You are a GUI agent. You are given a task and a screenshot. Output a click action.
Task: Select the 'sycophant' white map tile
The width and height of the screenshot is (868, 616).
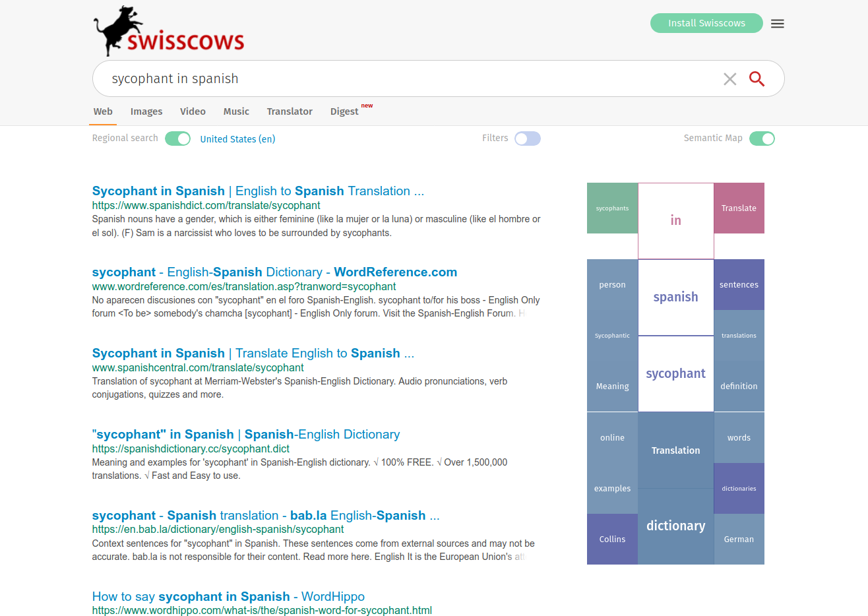[675, 374]
